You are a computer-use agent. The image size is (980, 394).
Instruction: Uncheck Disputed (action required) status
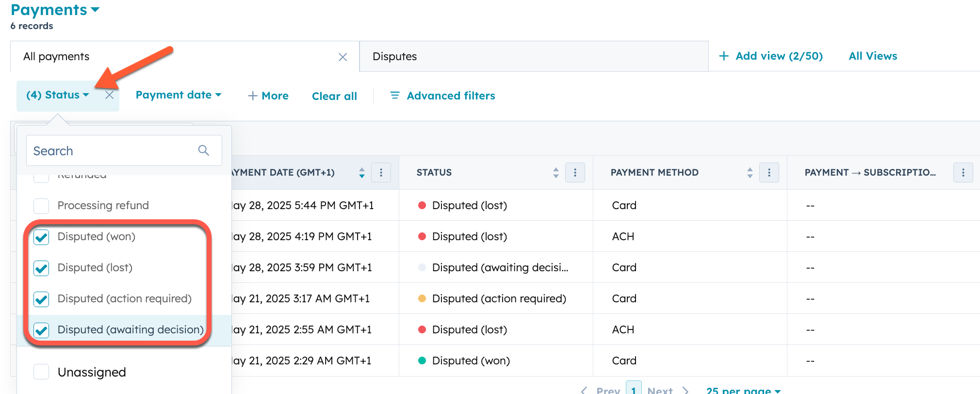click(41, 299)
